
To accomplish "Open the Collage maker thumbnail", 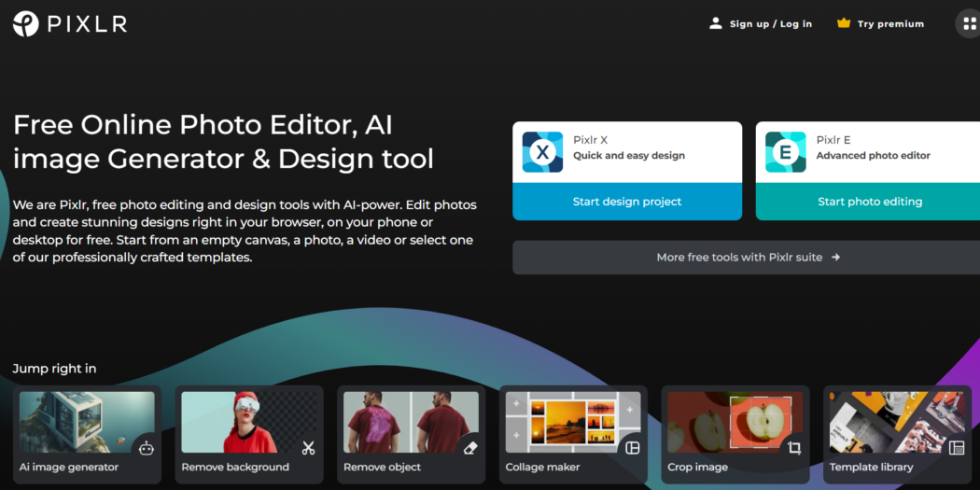I will click(x=573, y=422).
